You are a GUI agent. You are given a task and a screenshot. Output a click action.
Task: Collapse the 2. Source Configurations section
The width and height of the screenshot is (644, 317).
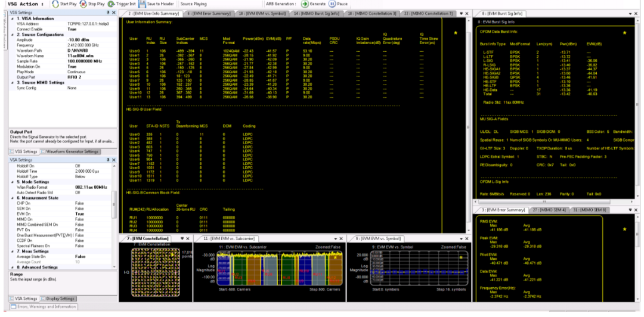pyautogui.click(x=12, y=35)
